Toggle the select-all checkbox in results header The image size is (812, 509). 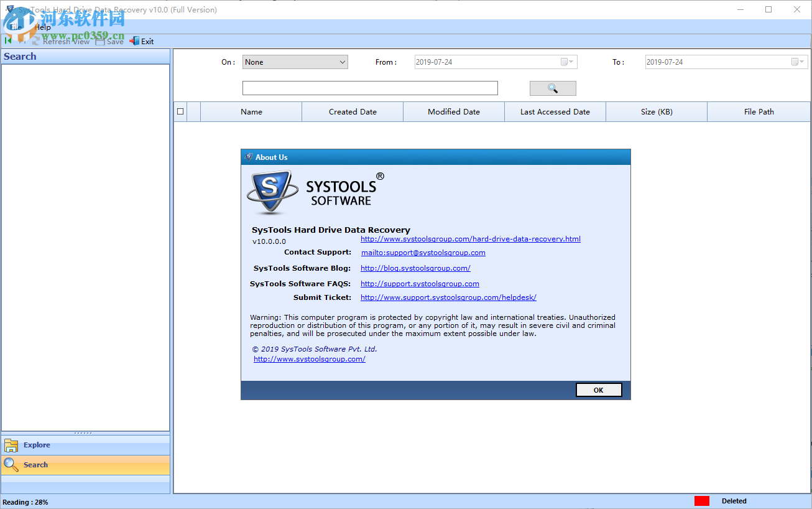point(180,111)
